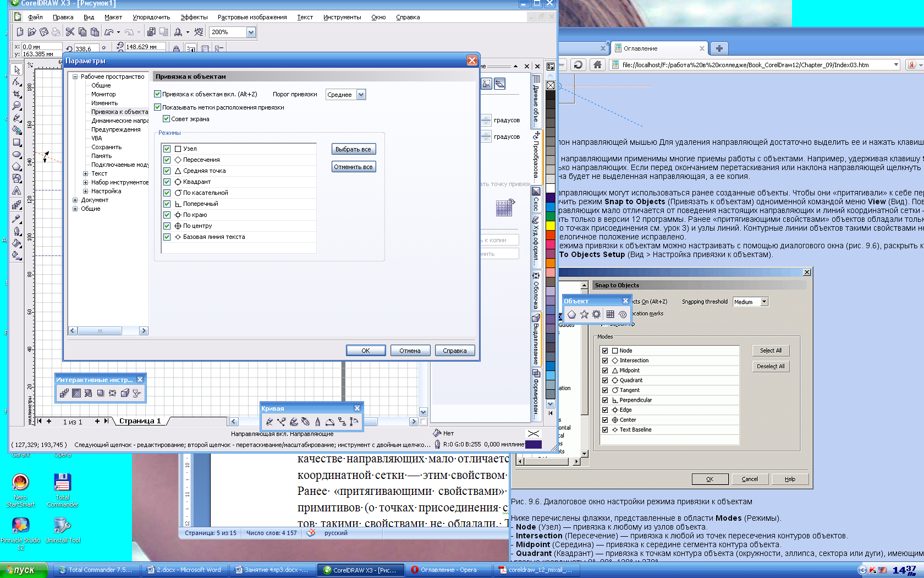Open the 'Упорядочить' menu
This screenshot has height=578, width=924.
[151, 17]
